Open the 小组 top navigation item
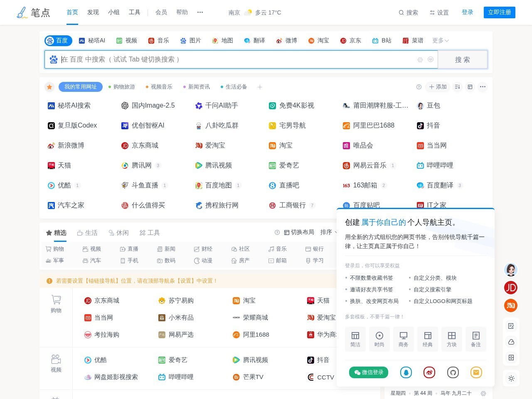Image resolution: width=532 pixels, height=399 pixels. [x=114, y=12]
